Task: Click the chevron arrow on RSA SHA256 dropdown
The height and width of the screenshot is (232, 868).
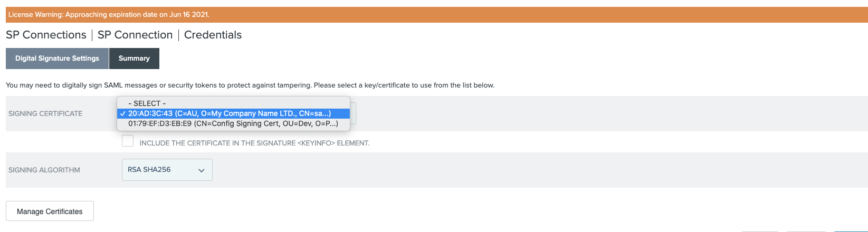Action: tap(201, 170)
